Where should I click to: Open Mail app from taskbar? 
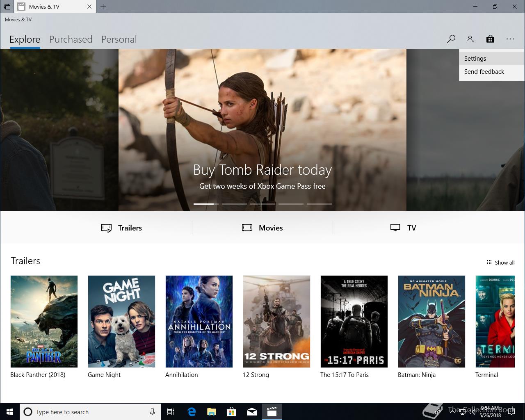coord(252,412)
